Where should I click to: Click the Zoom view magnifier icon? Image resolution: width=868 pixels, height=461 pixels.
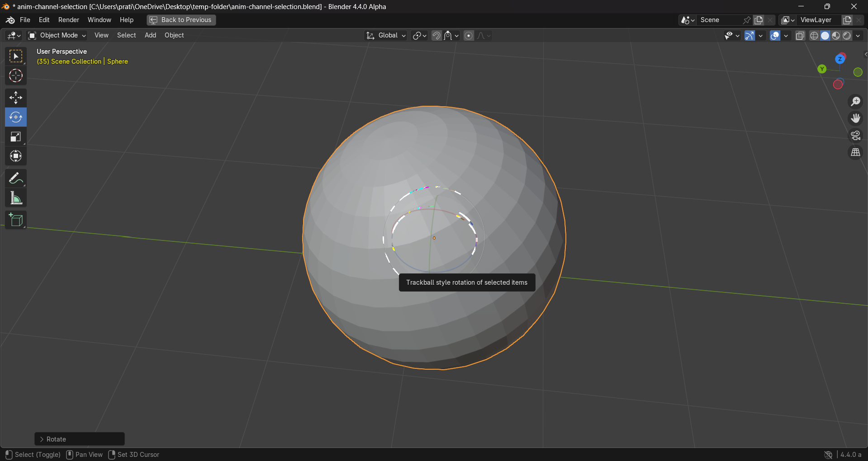pyautogui.click(x=855, y=101)
